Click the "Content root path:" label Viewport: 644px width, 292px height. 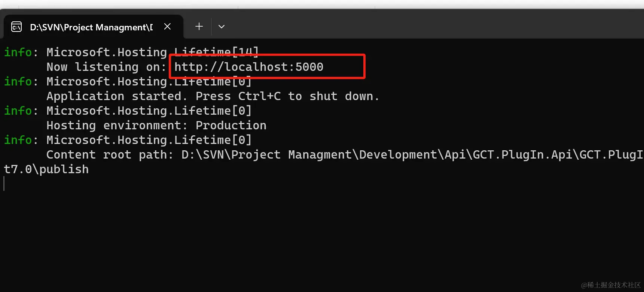[x=110, y=154]
